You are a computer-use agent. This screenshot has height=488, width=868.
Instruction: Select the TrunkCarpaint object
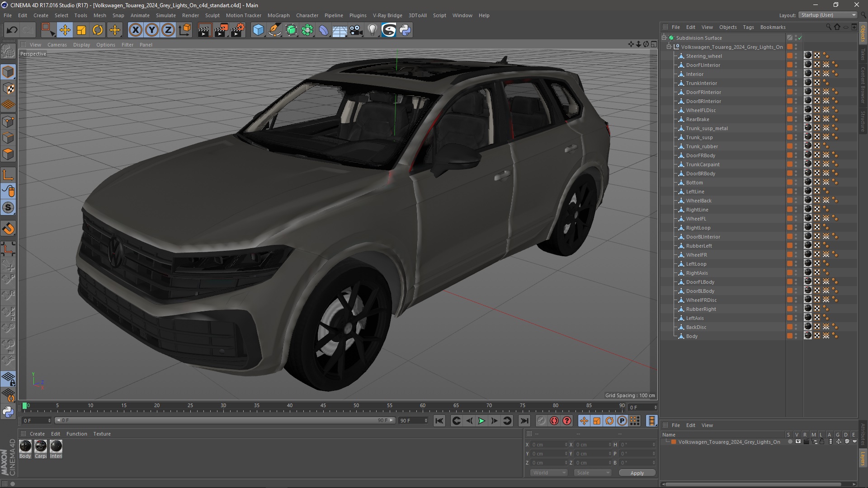[x=703, y=164]
